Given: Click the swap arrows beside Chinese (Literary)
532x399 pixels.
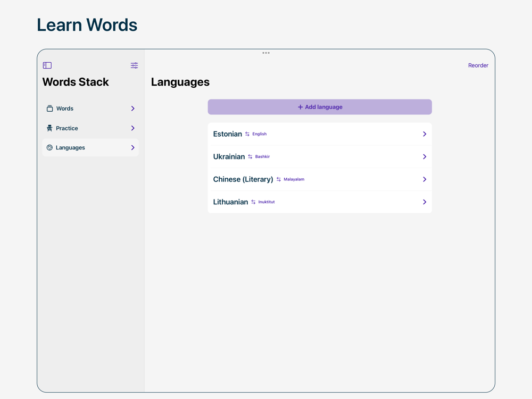Looking at the screenshot, I should (278, 179).
